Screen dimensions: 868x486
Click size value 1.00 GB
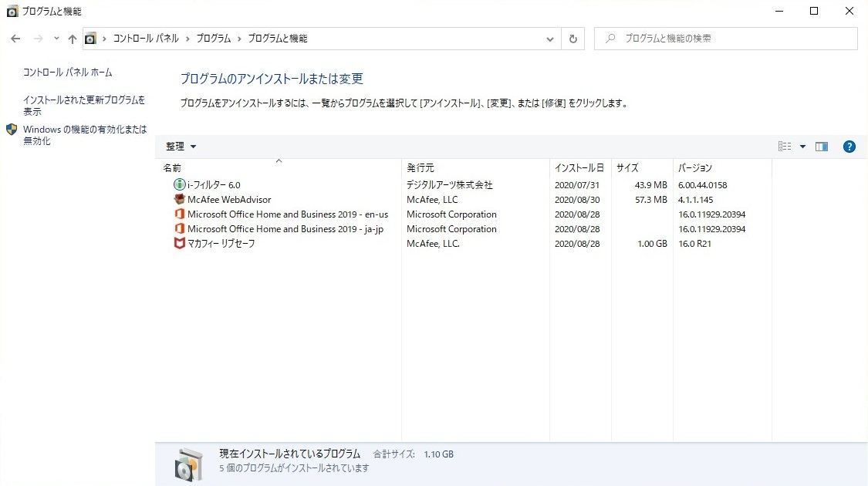pos(652,244)
